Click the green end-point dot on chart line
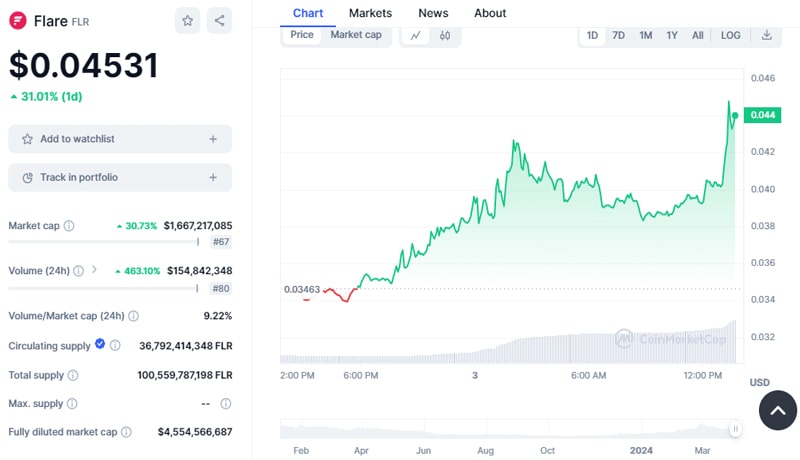Viewport: 800px width, 460px height. pyautogui.click(x=735, y=116)
